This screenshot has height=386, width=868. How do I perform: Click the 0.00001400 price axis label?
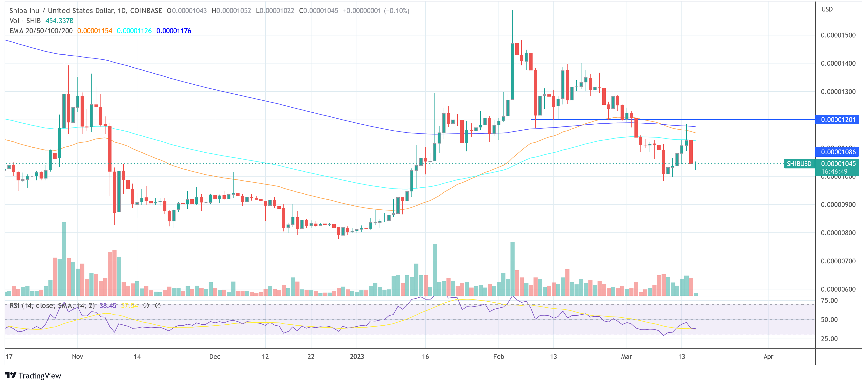coord(838,63)
